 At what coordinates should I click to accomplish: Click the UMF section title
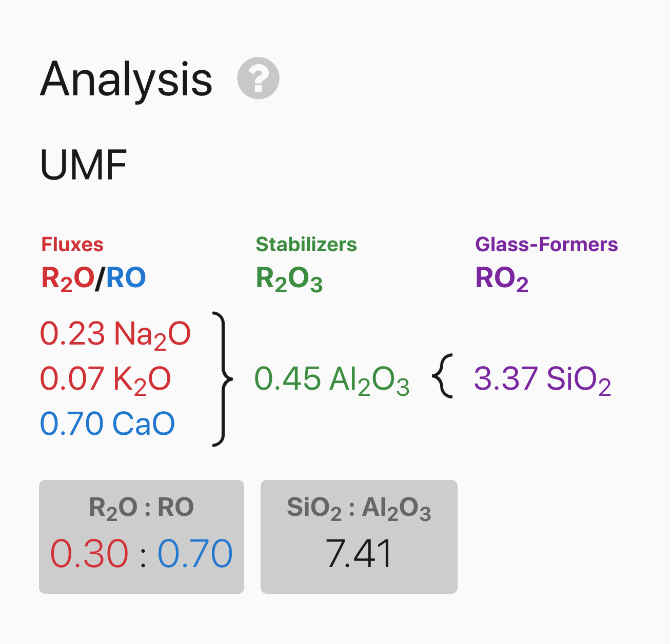click(x=83, y=165)
